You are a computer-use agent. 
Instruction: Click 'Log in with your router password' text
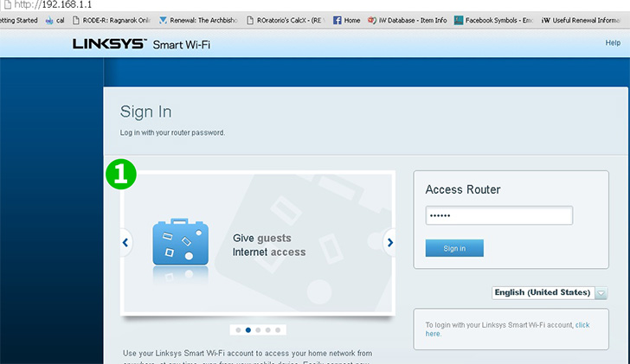tap(172, 132)
